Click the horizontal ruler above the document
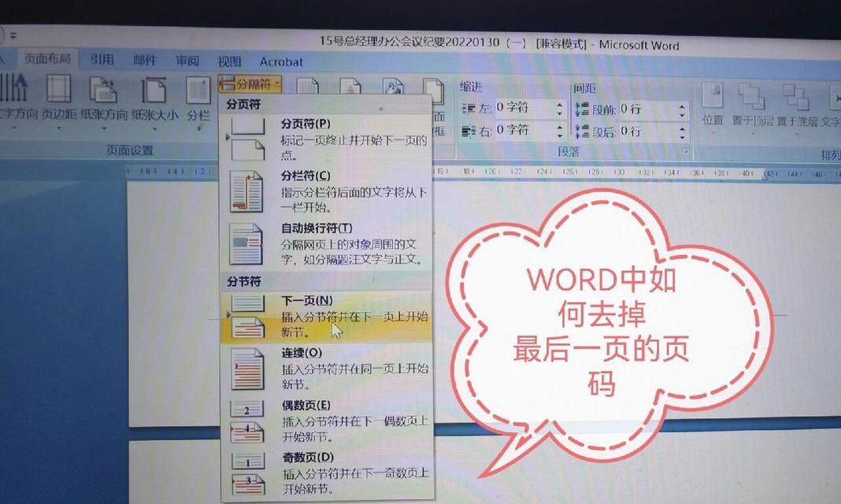The image size is (841, 504). pos(483,172)
